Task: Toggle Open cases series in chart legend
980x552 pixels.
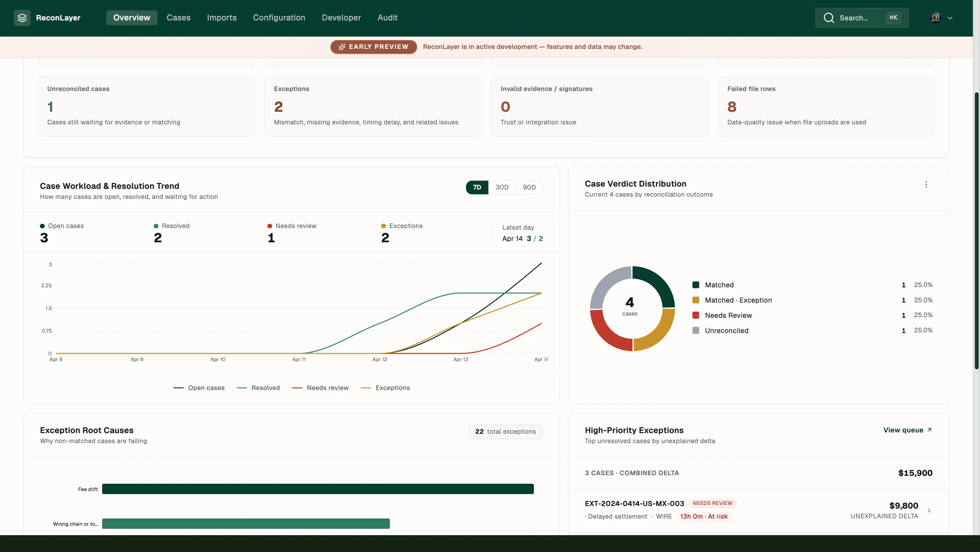Action: tap(199, 388)
